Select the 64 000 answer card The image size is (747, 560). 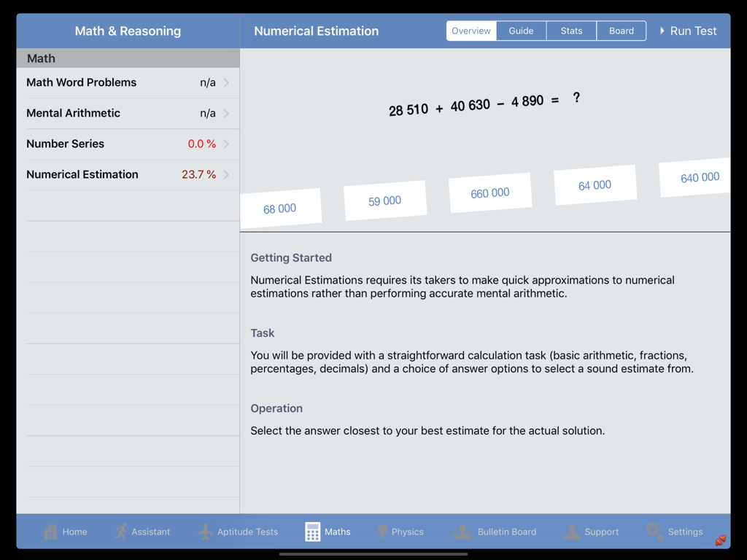[x=595, y=184]
